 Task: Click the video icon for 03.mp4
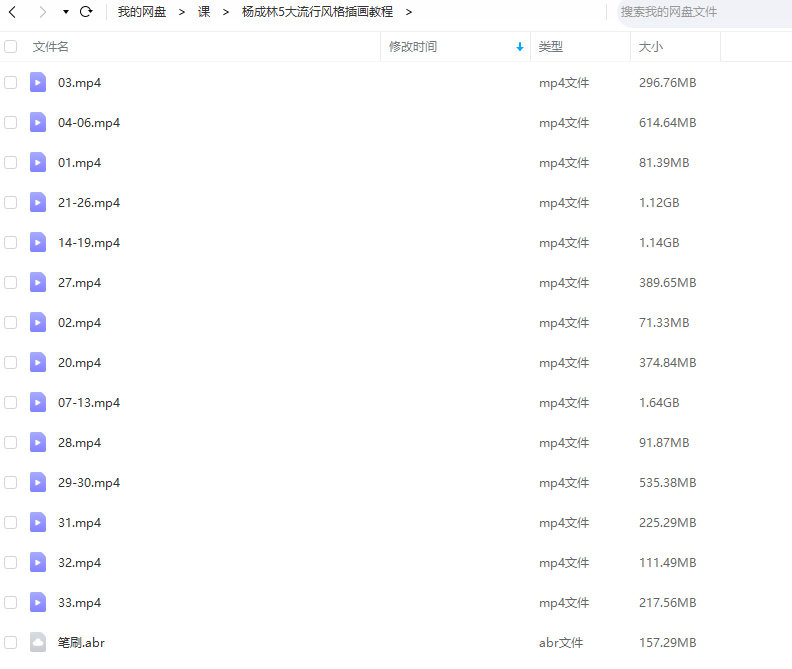[38, 83]
